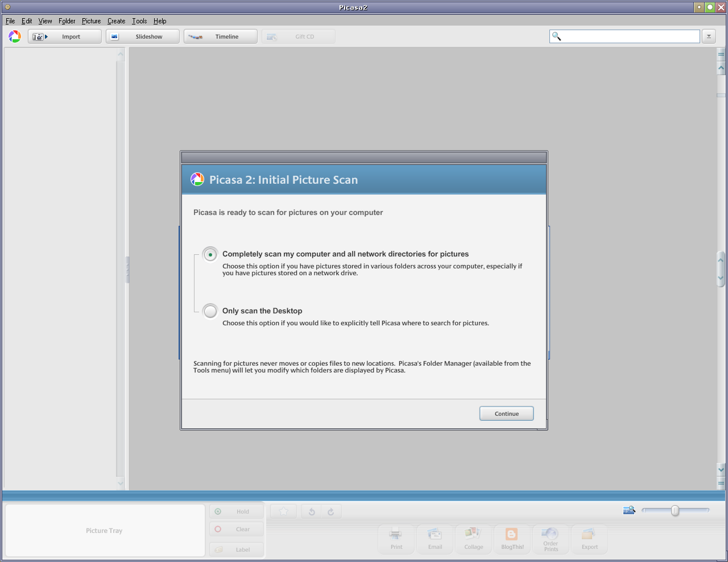
Task: Click the folder list panel splitter handle
Action: pyautogui.click(x=127, y=270)
